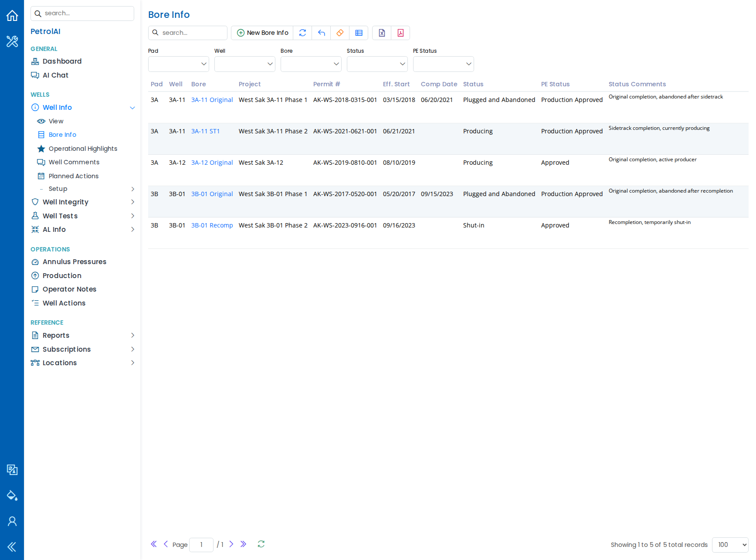Expand the Locations menu
This screenshot has height=560, width=756.
(x=133, y=363)
